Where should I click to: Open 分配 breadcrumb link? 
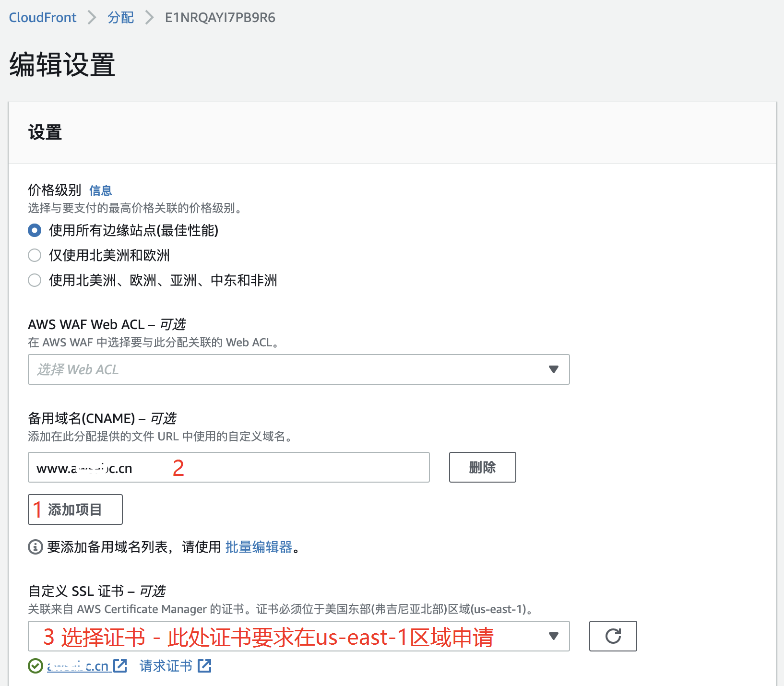tap(120, 17)
